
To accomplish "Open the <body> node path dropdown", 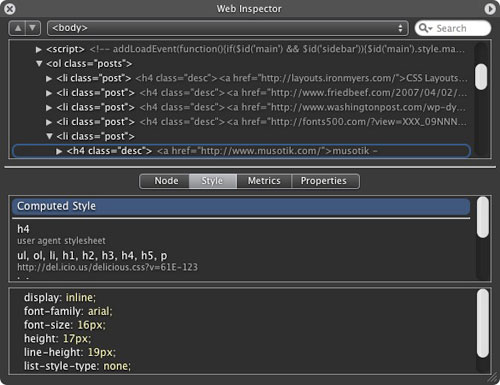I will pos(228,28).
